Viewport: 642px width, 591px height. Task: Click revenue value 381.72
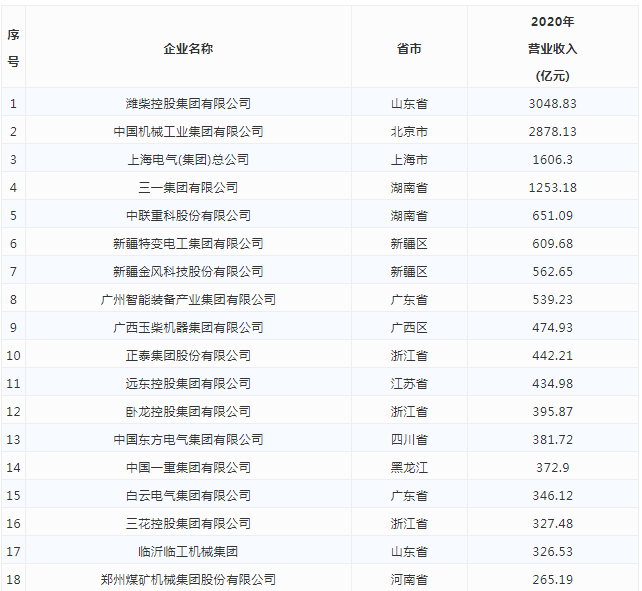click(552, 439)
